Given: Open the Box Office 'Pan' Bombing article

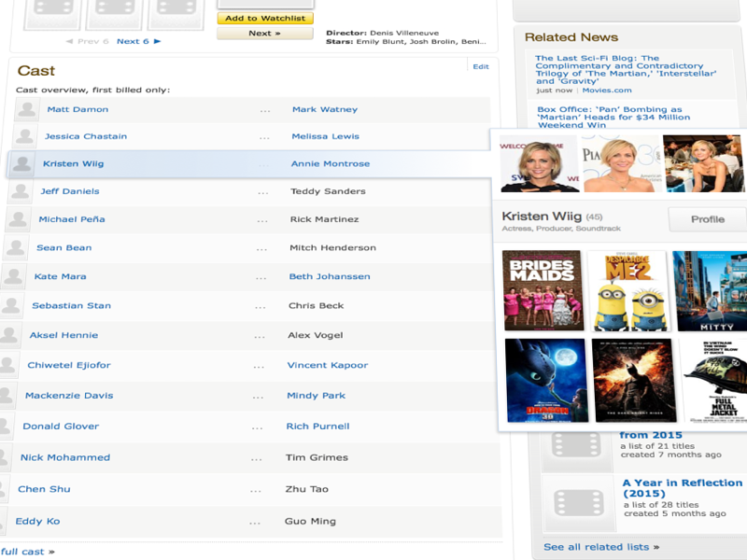Looking at the screenshot, I should [613, 118].
